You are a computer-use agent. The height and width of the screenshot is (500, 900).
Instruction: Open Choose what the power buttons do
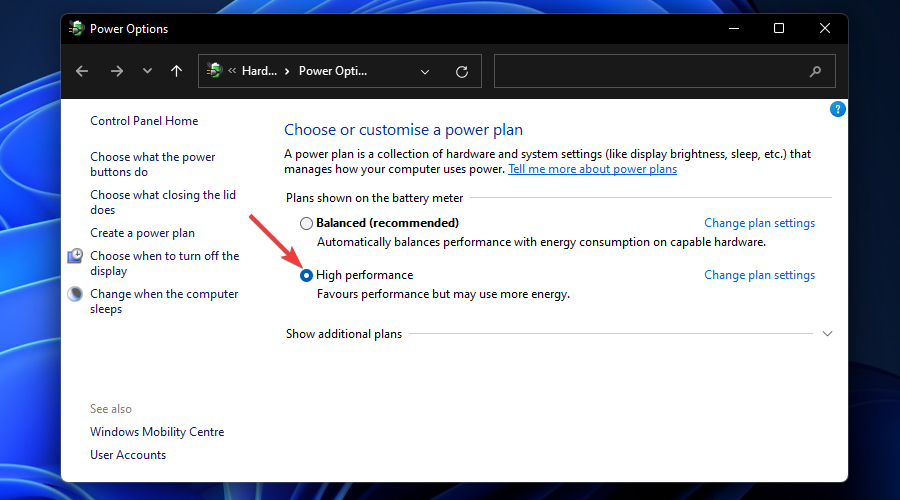pos(153,164)
